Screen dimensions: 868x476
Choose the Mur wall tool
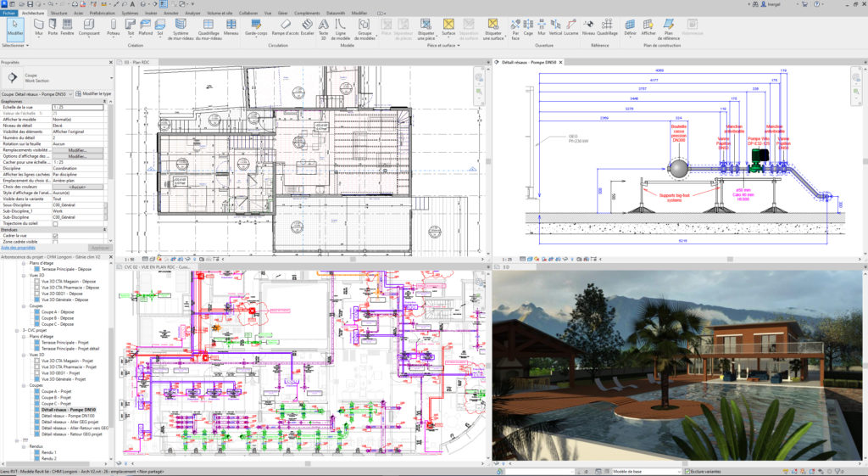[39, 27]
